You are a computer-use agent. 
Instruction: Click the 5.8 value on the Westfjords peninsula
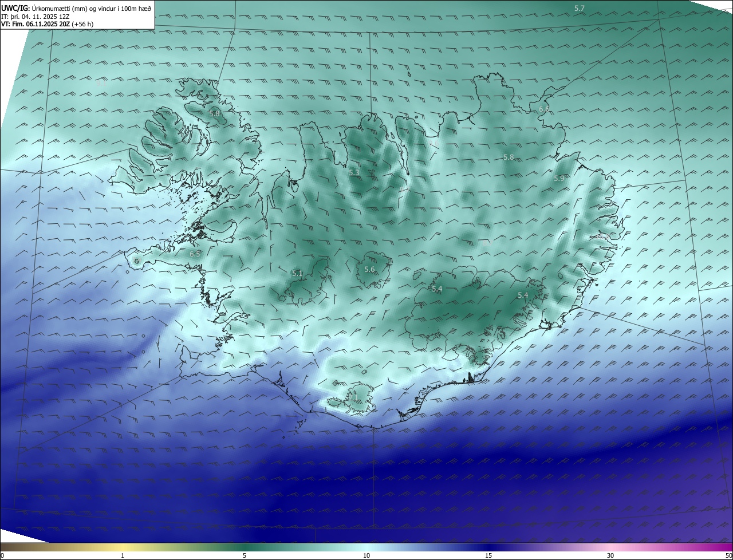click(x=214, y=114)
